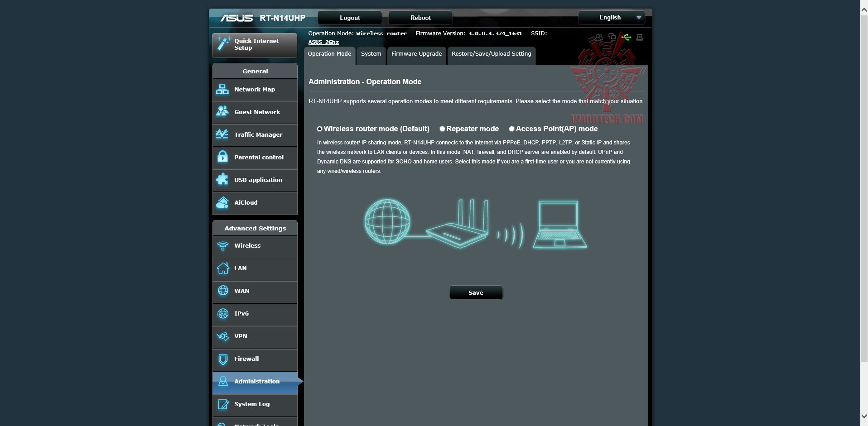Click the page scrollbar up arrow
This screenshot has width=868, height=426.
[864, 9]
